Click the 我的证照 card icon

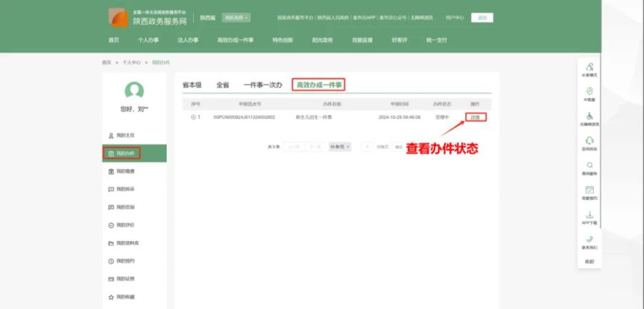tap(111, 279)
